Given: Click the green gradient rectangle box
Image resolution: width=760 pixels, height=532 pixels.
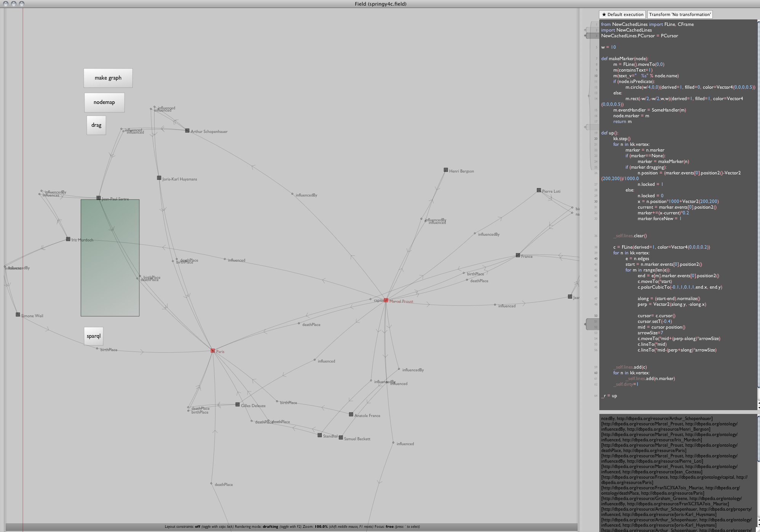Looking at the screenshot, I should pos(110,258).
